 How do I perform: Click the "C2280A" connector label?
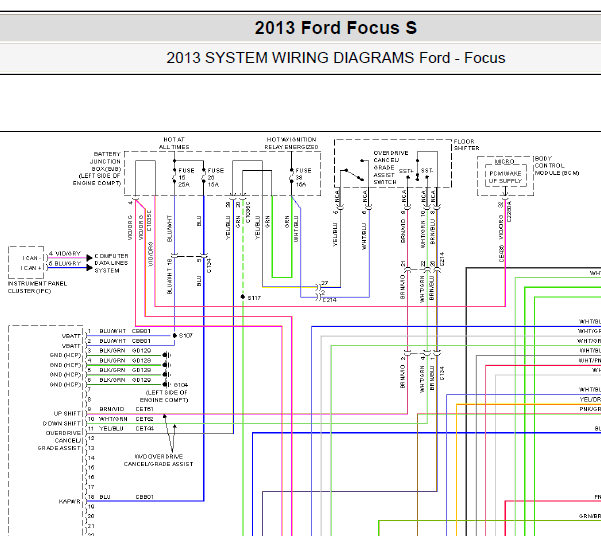click(510, 211)
